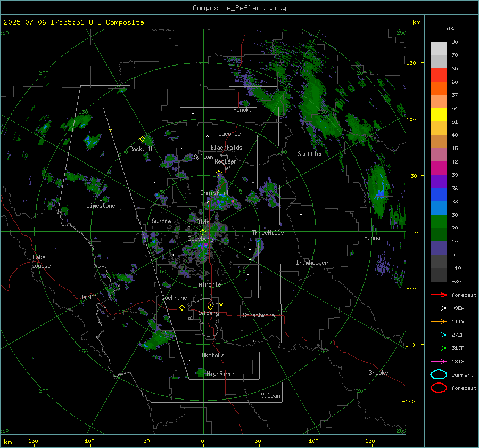Select the green 20 dBZ legend swatch

point(439,222)
